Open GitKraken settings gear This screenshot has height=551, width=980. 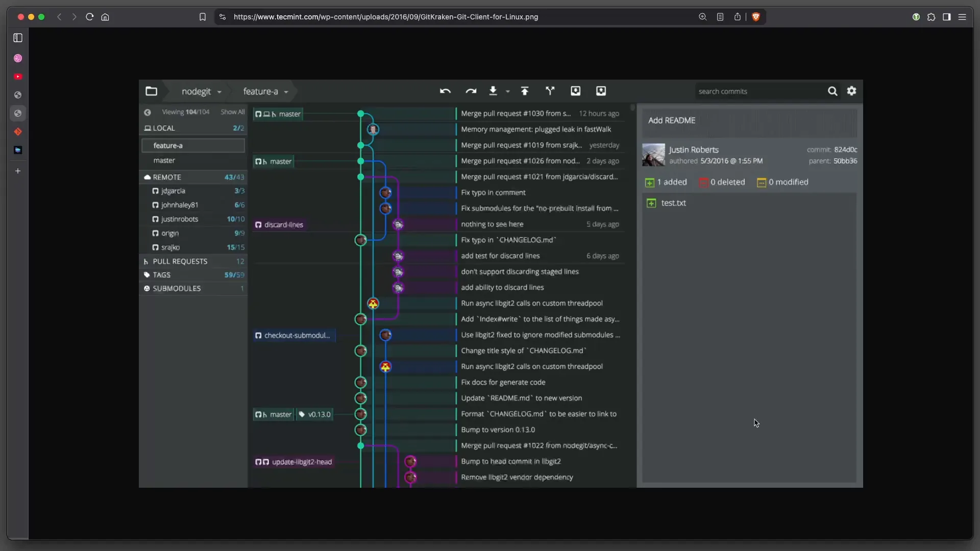851,91
